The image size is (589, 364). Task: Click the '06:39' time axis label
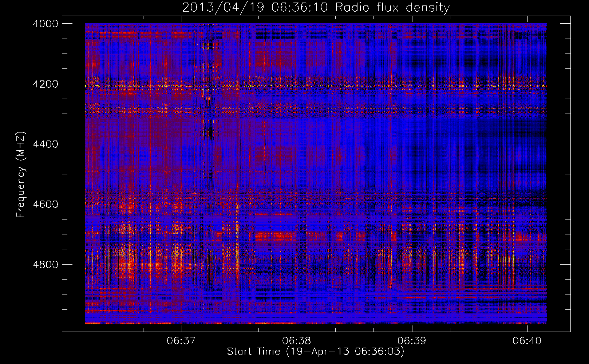tap(412, 341)
